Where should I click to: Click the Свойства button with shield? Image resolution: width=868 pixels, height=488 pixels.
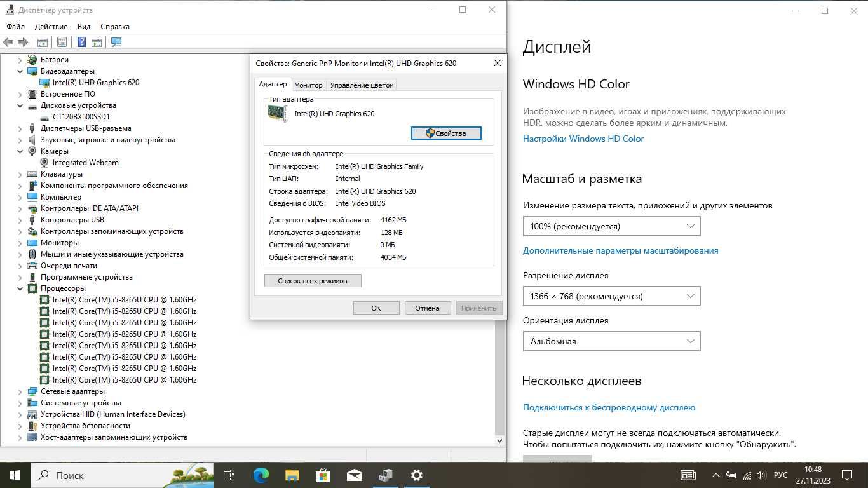pos(446,133)
